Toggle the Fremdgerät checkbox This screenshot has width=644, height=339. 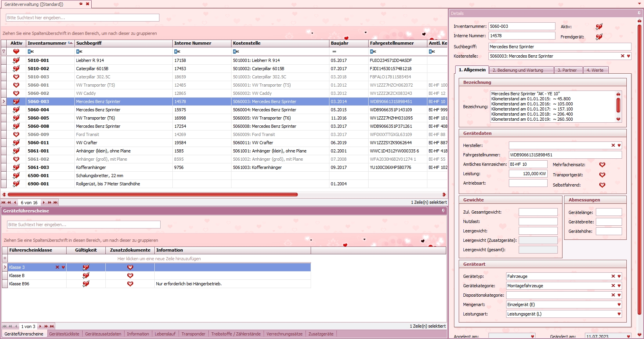tap(599, 37)
